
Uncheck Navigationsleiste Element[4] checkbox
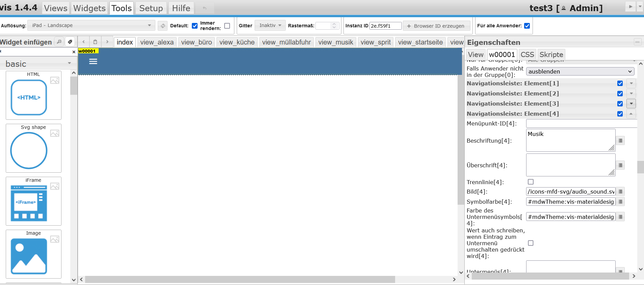(x=620, y=114)
